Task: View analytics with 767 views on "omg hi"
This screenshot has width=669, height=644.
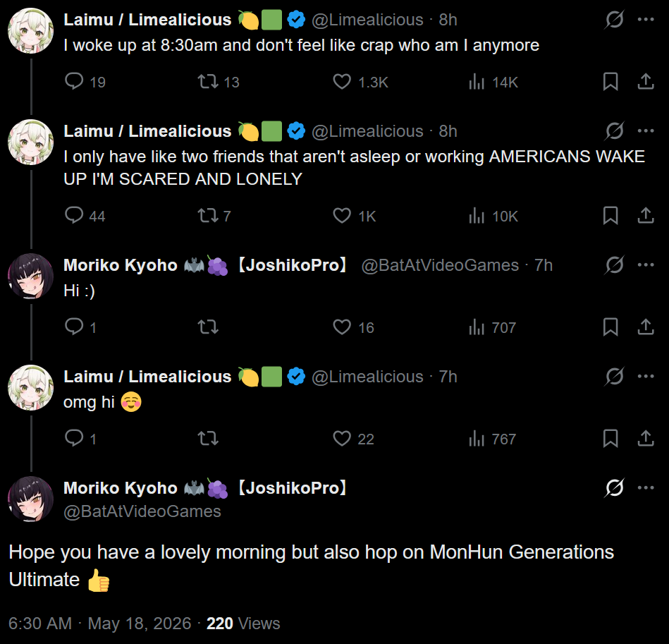Action: click(x=493, y=438)
